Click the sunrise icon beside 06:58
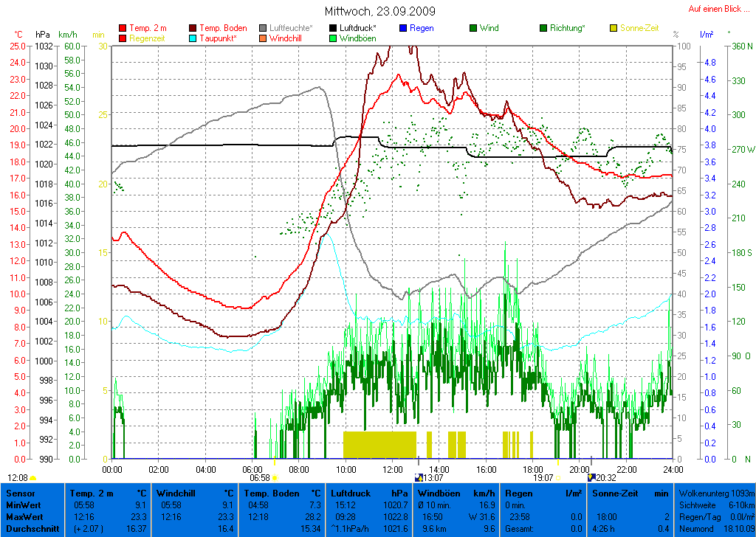The width and height of the screenshot is (756, 537). pyautogui.click(x=275, y=478)
